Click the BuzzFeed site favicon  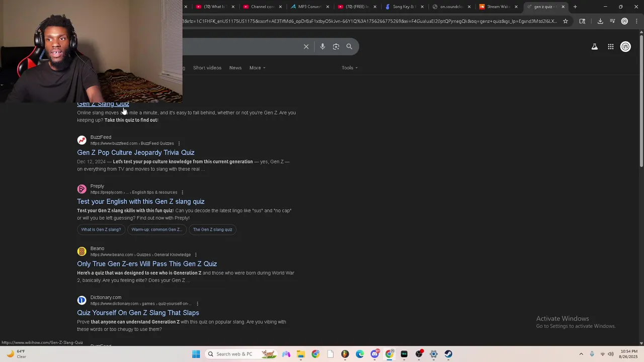click(82, 140)
